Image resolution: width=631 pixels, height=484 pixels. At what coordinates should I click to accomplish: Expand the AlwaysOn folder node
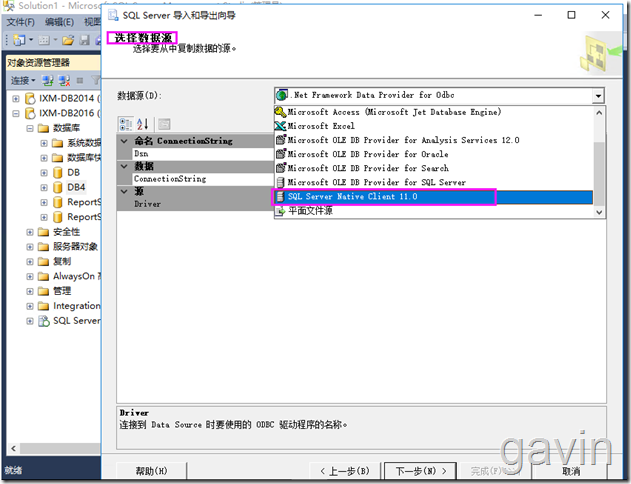coord(30,277)
